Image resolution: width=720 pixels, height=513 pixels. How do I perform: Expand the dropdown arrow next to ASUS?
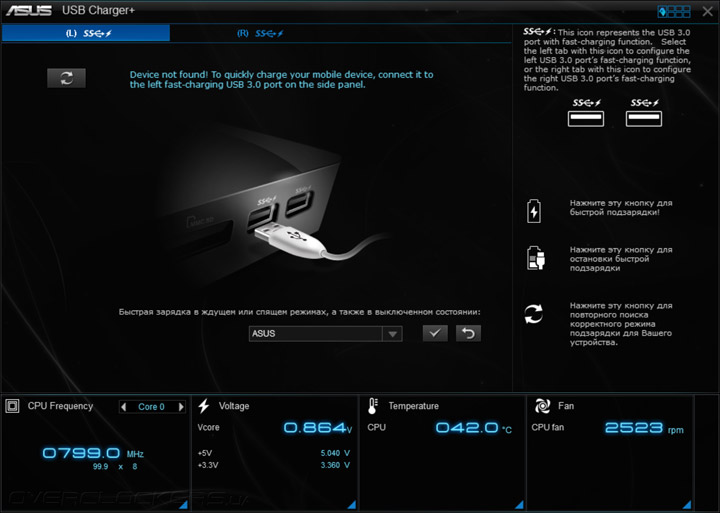pos(392,334)
